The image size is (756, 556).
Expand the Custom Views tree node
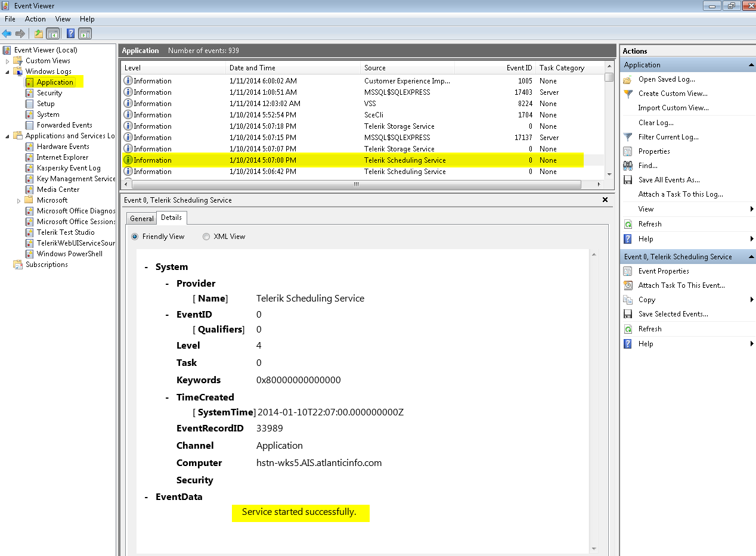[7, 61]
